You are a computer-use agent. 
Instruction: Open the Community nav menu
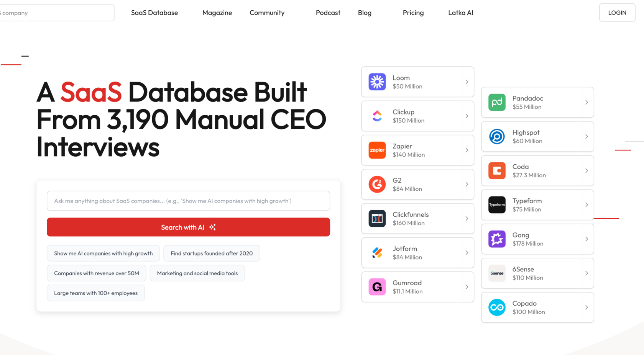[267, 13]
